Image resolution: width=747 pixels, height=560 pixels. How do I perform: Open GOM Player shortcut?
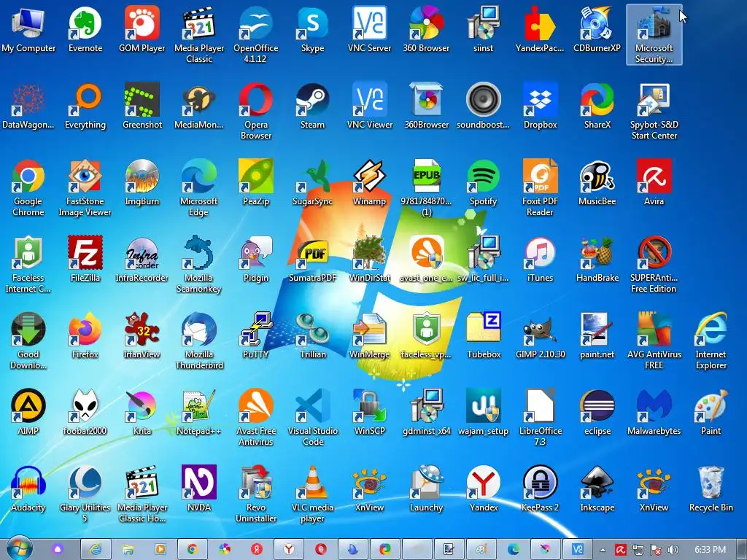142,29
